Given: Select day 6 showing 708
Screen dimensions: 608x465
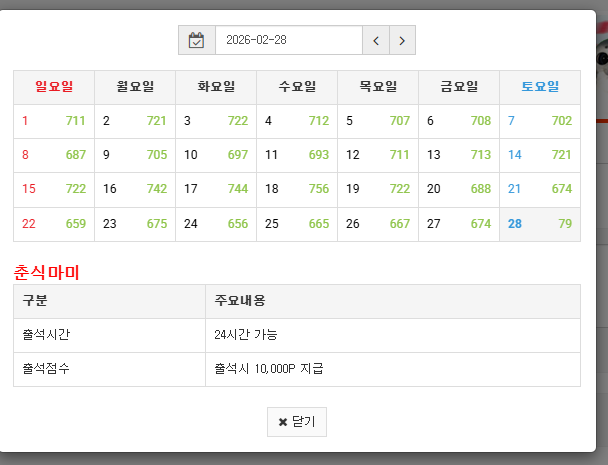Looking at the screenshot, I should (458, 121).
